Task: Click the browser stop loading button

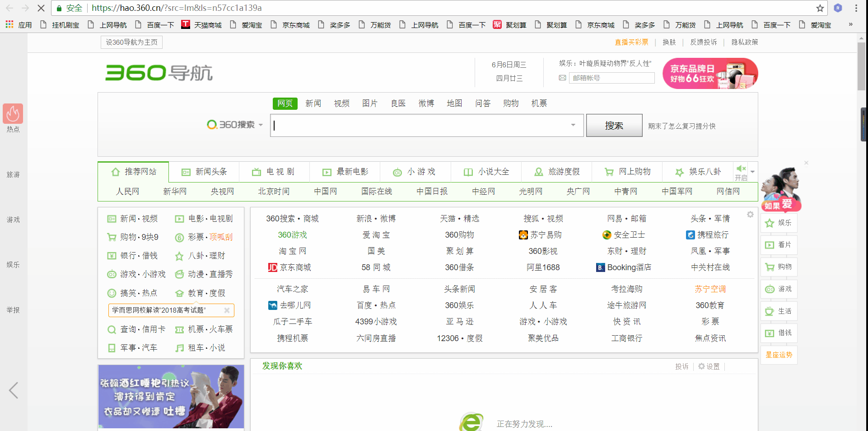Action: [x=40, y=8]
